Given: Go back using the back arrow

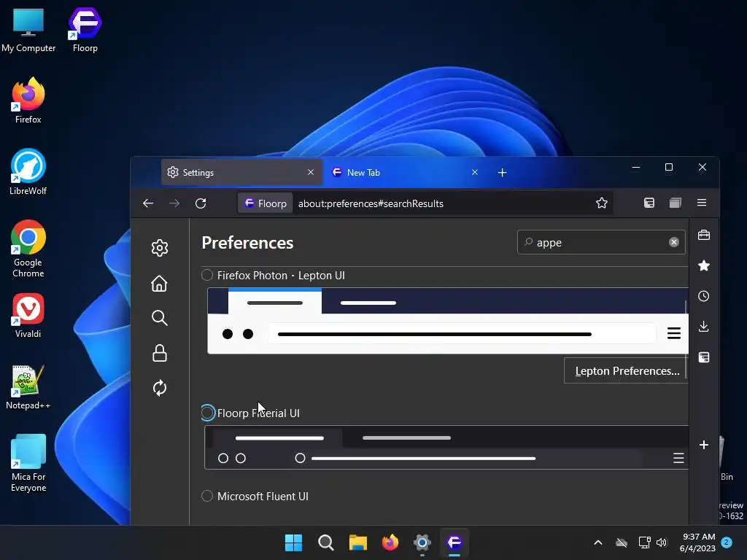Looking at the screenshot, I should click(148, 203).
